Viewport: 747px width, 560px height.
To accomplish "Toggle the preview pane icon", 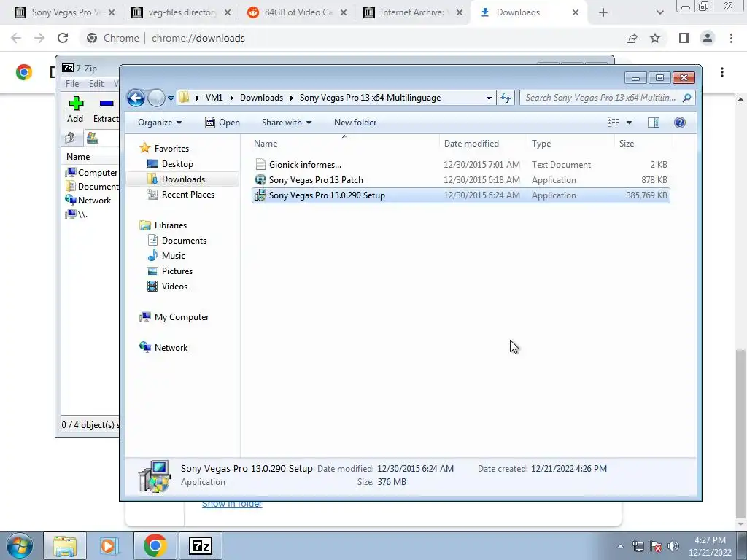I will tap(654, 122).
